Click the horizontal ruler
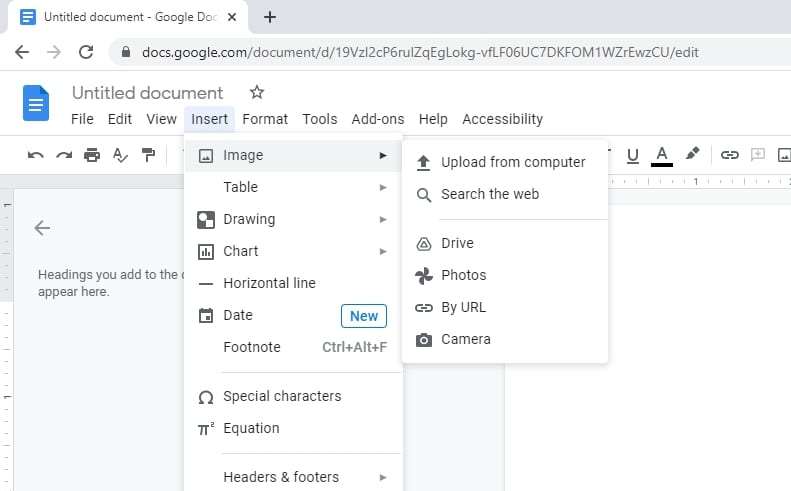 699,181
